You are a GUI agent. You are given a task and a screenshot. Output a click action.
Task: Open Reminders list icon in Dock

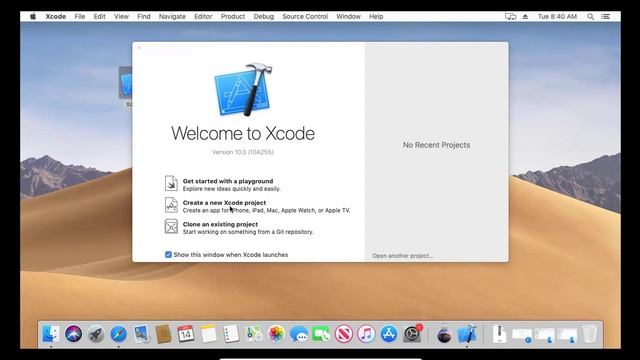231,334
